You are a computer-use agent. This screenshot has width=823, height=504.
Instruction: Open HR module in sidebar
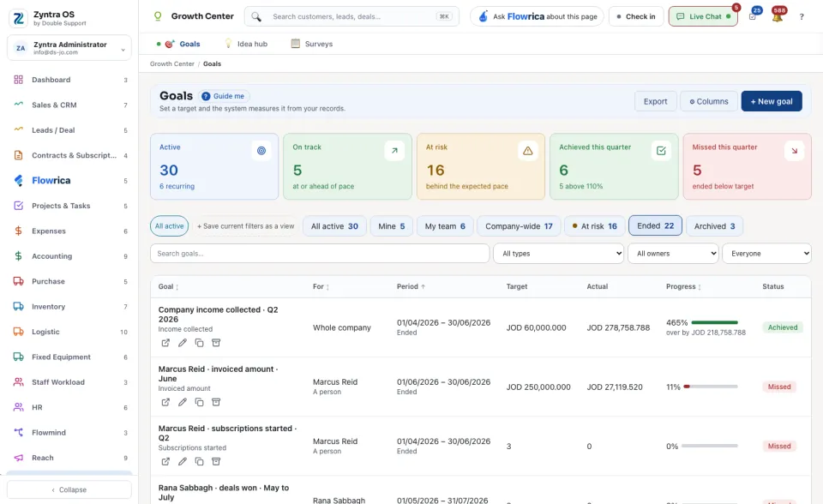(x=69, y=407)
